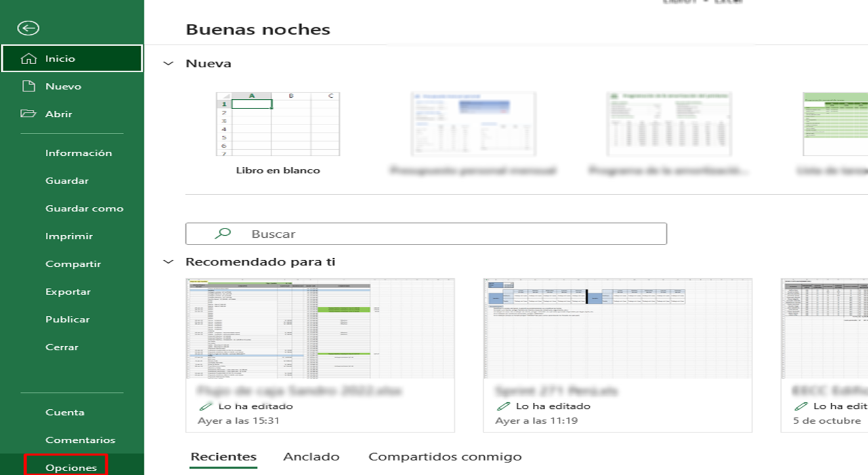Switch to the Anclado tab
Viewport: 868px width, 475px height.
coord(311,457)
